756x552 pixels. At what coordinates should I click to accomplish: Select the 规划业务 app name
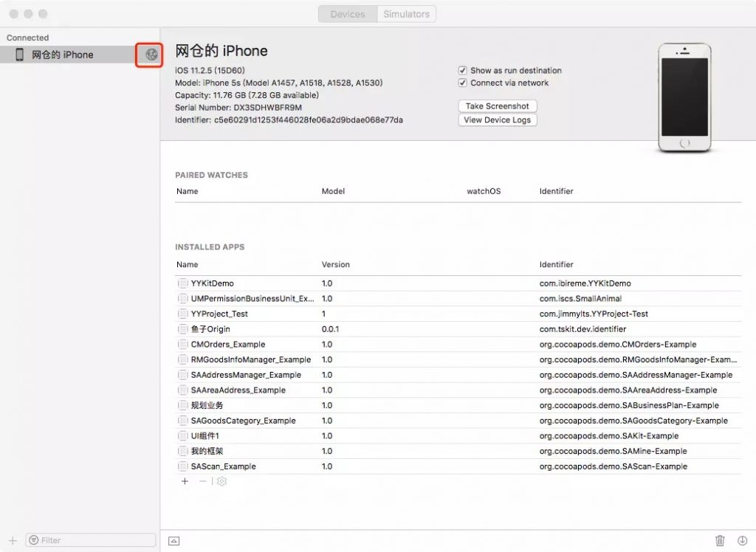pyautogui.click(x=207, y=405)
